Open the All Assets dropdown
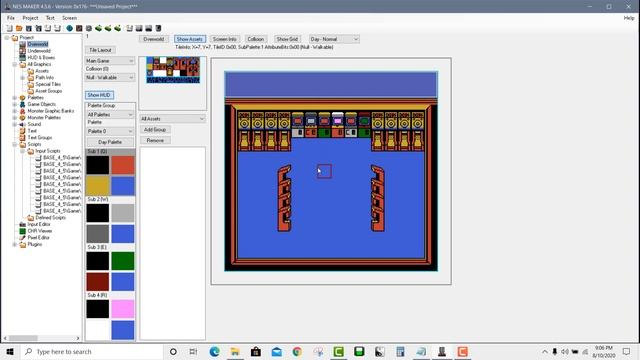 pyautogui.click(x=172, y=119)
